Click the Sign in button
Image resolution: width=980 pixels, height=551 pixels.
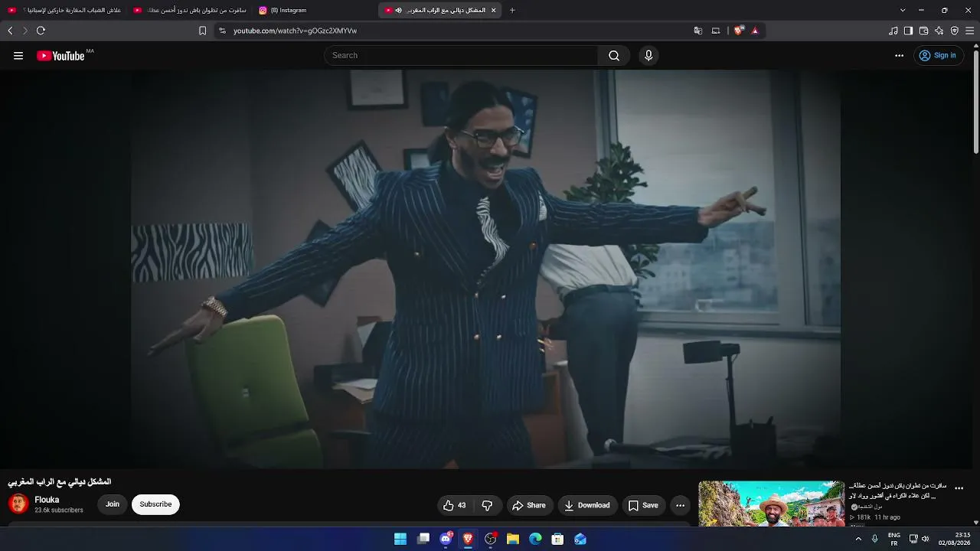938,56
